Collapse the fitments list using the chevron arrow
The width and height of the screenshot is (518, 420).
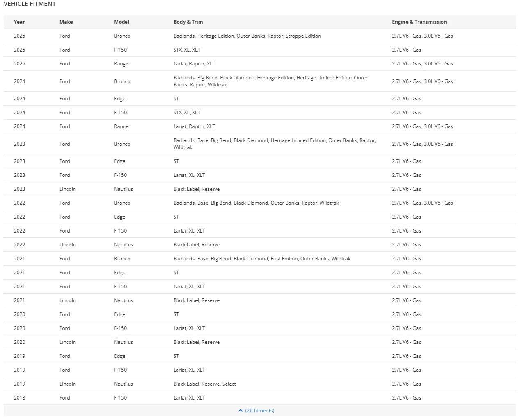pos(241,411)
